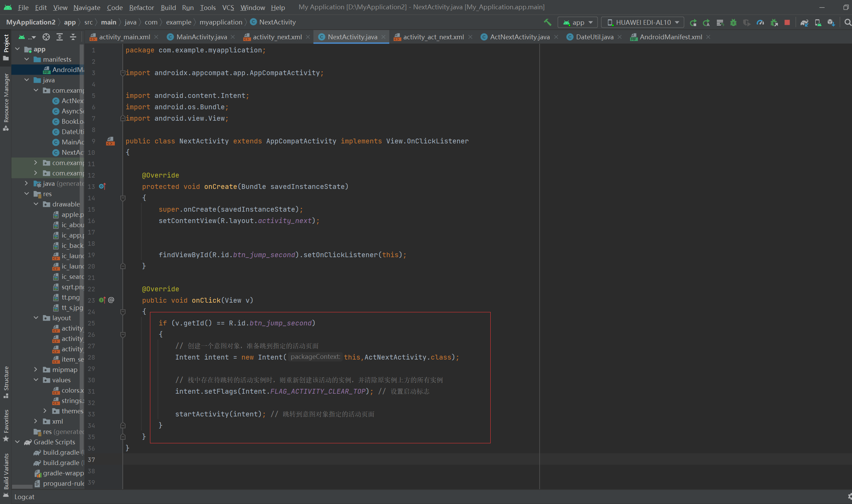852x504 pixels.
Task: Click the Make Project hammer icon
Action: (547, 22)
